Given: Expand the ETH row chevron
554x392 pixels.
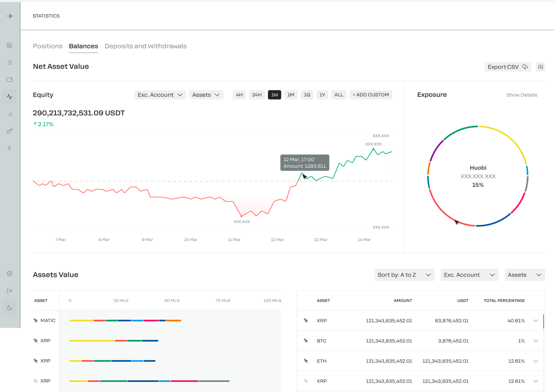Looking at the screenshot, I should (x=536, y=361).
